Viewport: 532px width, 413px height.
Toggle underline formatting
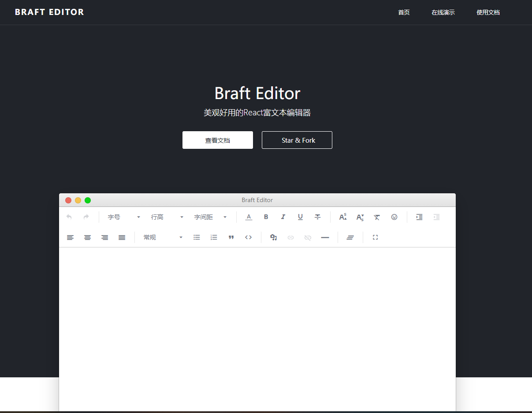[x=300, y=217]
